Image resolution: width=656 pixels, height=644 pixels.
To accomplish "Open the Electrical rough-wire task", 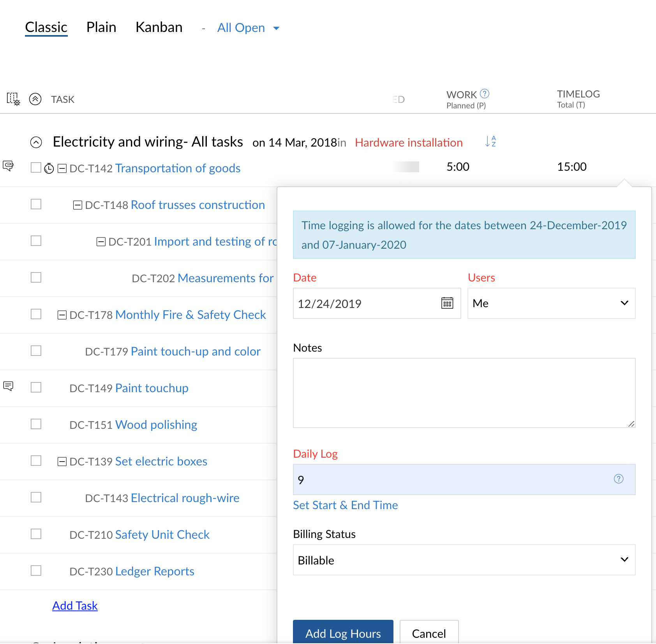I will coord(185,498).
